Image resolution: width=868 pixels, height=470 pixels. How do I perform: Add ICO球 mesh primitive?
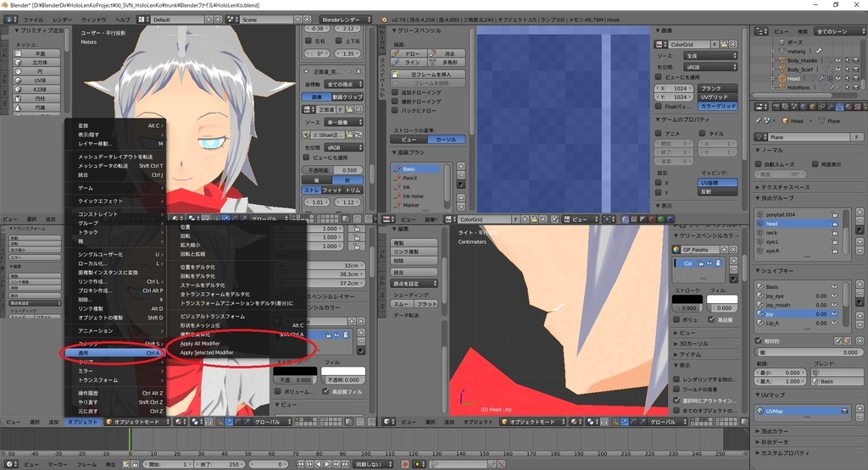tap(37, 89)
